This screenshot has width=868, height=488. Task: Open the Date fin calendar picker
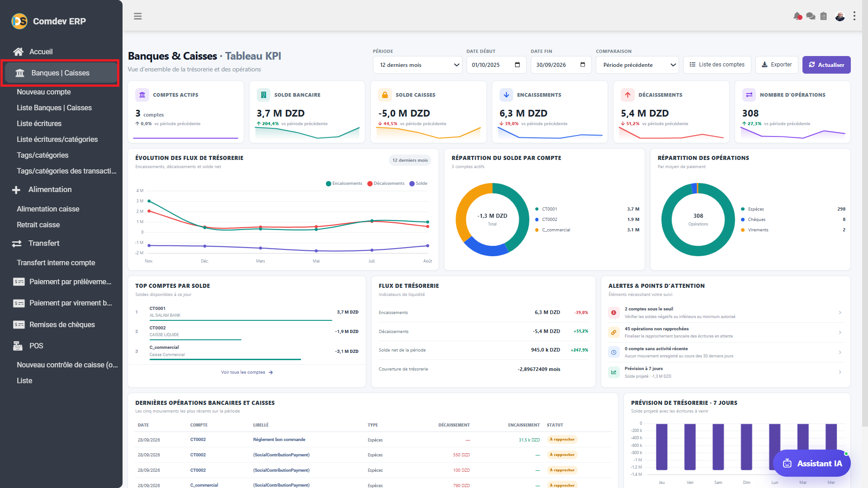pyautogui.click(x=583, y=65)
